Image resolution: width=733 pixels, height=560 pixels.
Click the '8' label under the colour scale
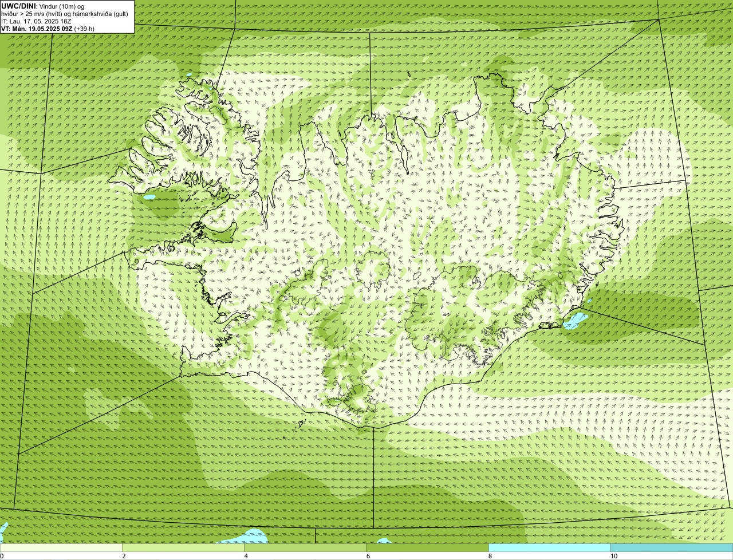(490, 556)
